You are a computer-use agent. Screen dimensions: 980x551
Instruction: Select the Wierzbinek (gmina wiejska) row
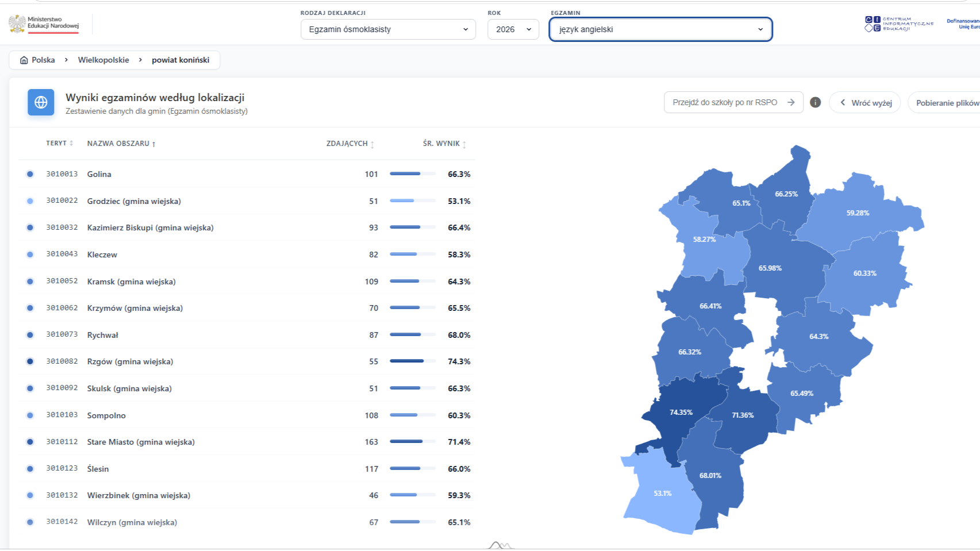pos(246,495)
